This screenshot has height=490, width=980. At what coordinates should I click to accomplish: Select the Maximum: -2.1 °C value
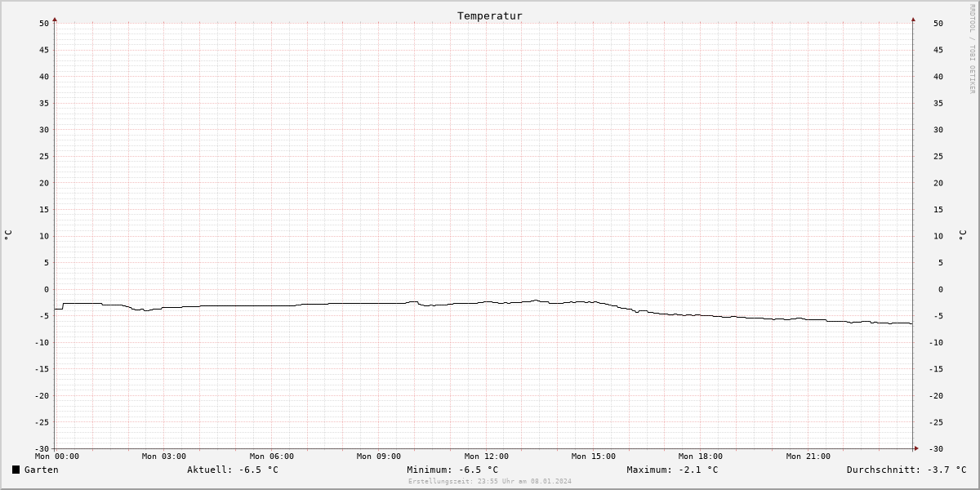click(672, 470)
